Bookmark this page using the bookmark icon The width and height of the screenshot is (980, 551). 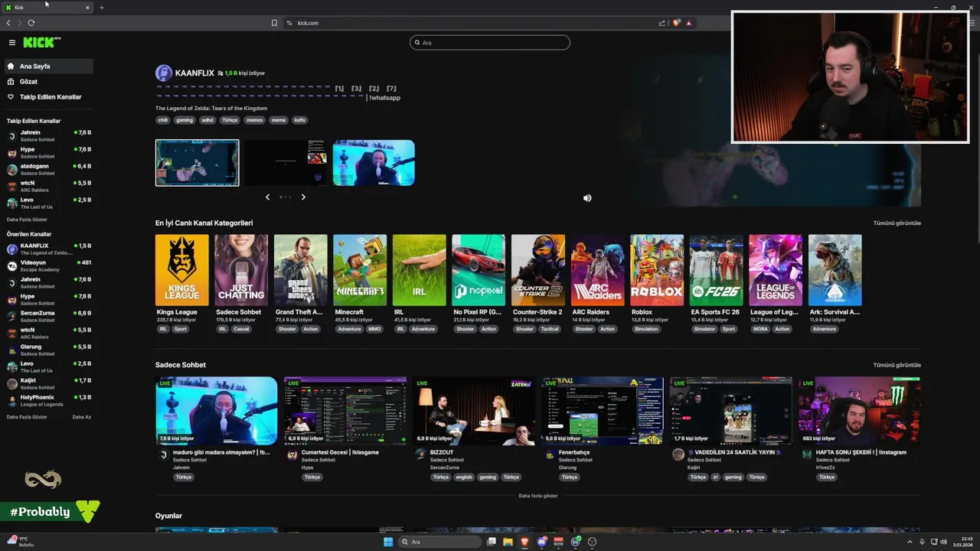[274, 23]
